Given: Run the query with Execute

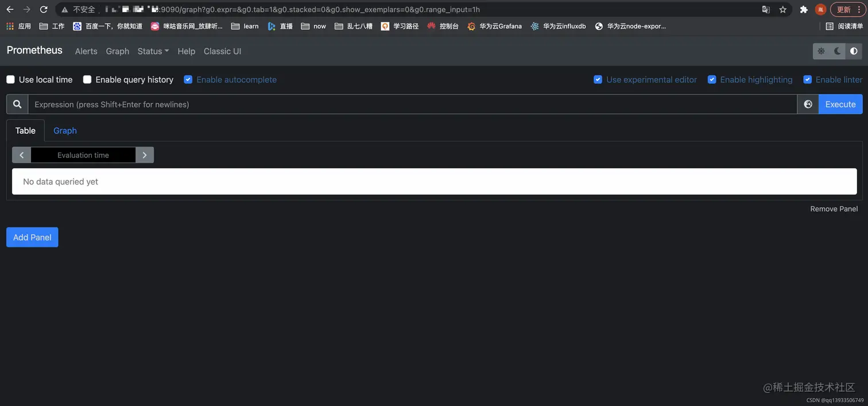Looking at the screenshot, I should tap(840, 104).
